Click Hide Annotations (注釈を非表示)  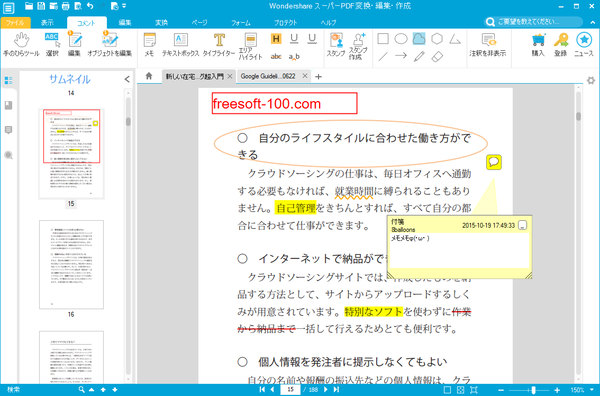coord(488,45)
